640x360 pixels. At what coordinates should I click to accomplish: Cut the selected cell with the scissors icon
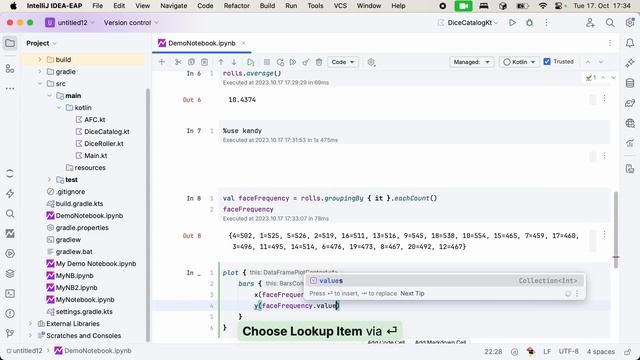coord(178,62)
